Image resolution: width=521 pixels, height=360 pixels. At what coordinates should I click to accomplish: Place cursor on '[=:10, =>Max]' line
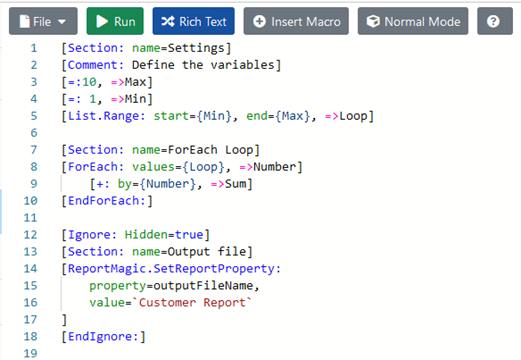(107, 82)
